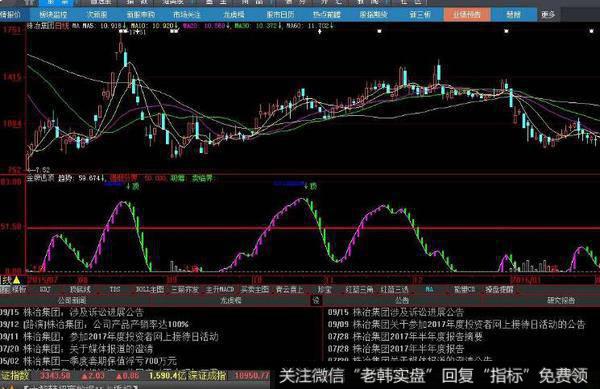Image resolution: width=600 pixels, height=389 pixels.
Task: Select the 新三板 tab
Action: point(420,15)
